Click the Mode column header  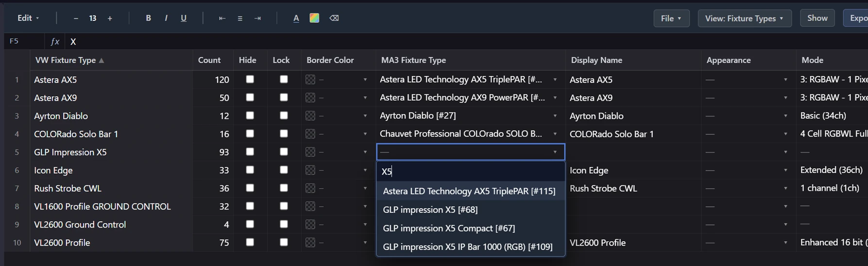click(832, 60)
